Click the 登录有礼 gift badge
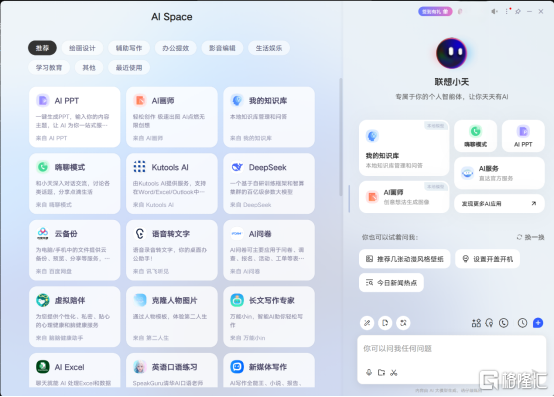The height and width of the screenshot is (397, 554). point(435,12)
